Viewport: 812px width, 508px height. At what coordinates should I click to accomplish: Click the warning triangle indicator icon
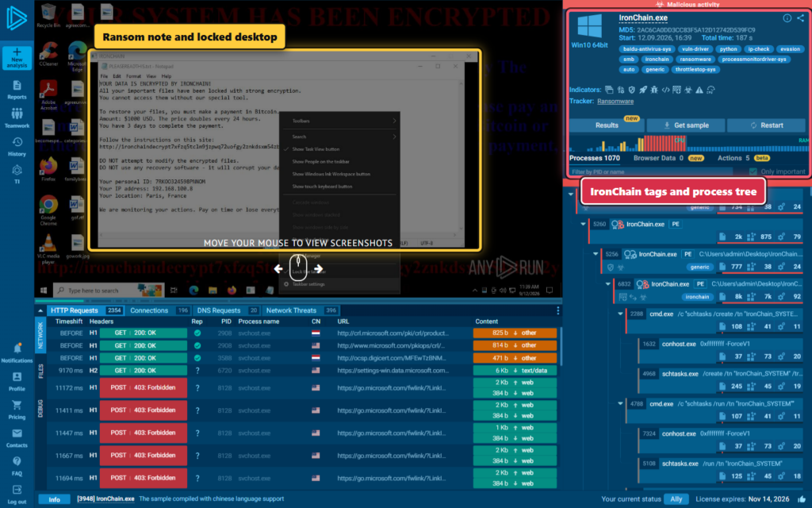pos(699,90)
